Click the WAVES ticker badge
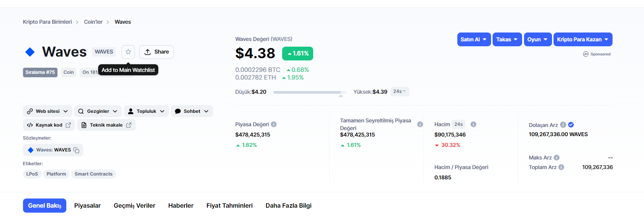644x218 pixels. [x=104, y=52]
